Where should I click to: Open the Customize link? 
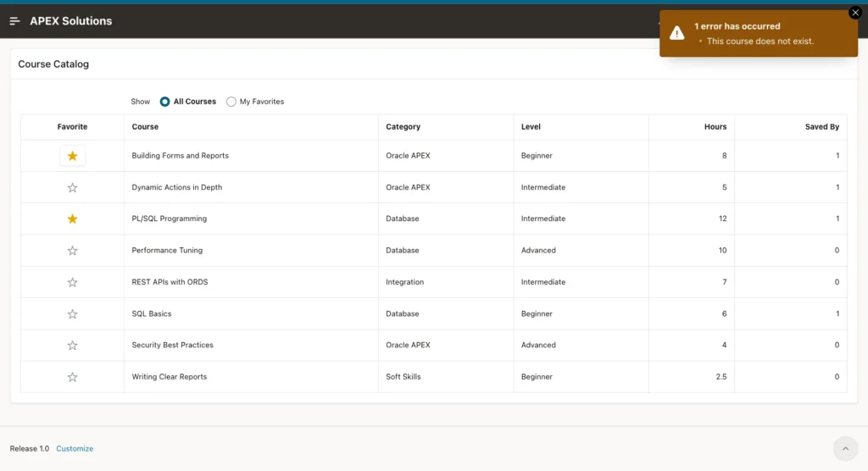pyautogui.click(x=75, y=448)
